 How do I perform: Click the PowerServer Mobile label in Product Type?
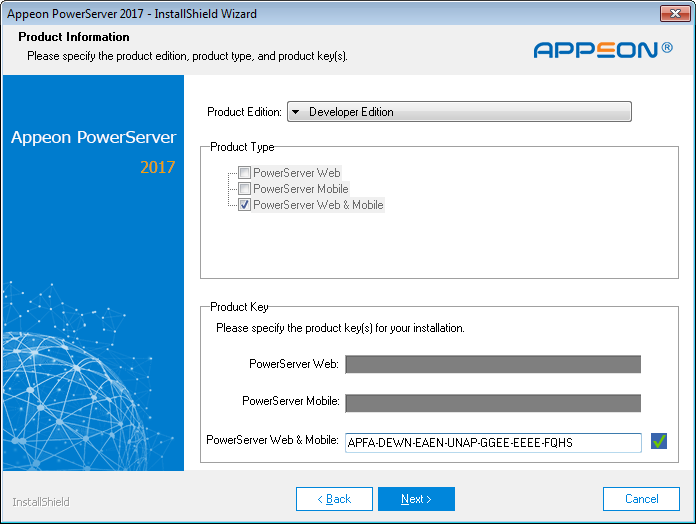301,189
